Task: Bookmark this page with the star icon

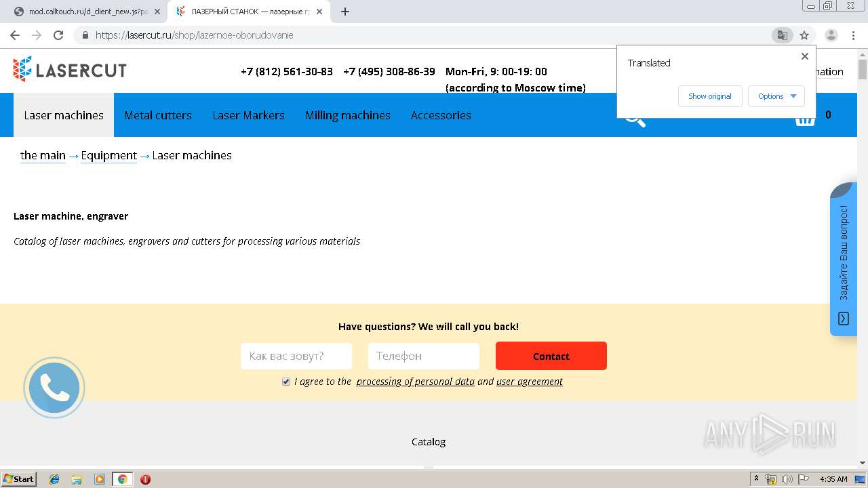Action: tap(804, 35)
